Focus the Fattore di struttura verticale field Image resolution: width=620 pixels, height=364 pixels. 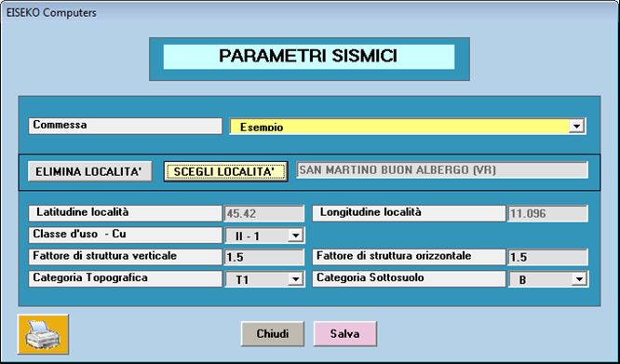[264, 257]
